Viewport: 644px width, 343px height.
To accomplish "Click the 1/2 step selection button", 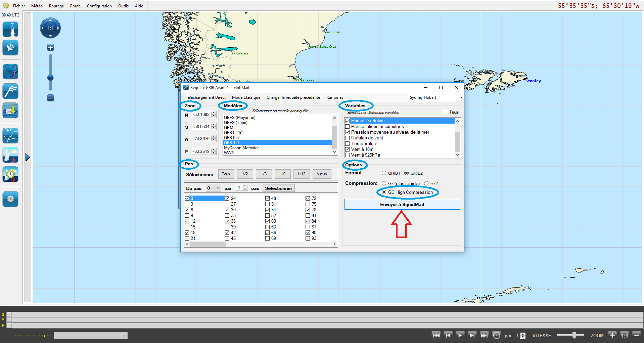I will 245,174.
